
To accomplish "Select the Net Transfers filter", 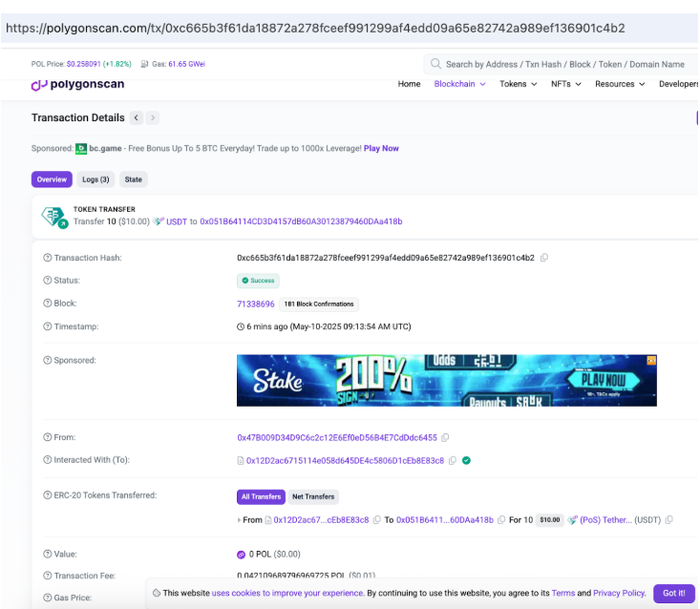I will point(313,496).
